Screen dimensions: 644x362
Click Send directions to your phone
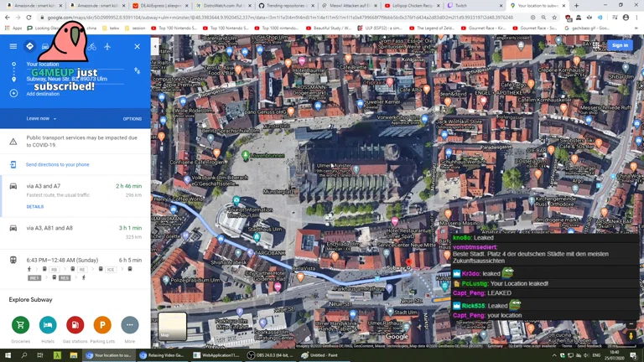coord(57,165)
